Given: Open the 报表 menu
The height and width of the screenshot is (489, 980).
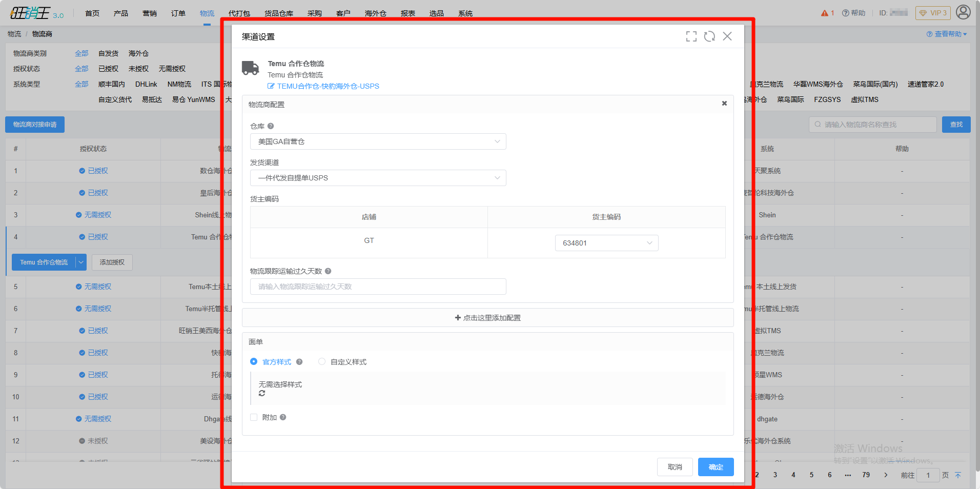Looking at the screenshot, I should click(x=408, y=13).
